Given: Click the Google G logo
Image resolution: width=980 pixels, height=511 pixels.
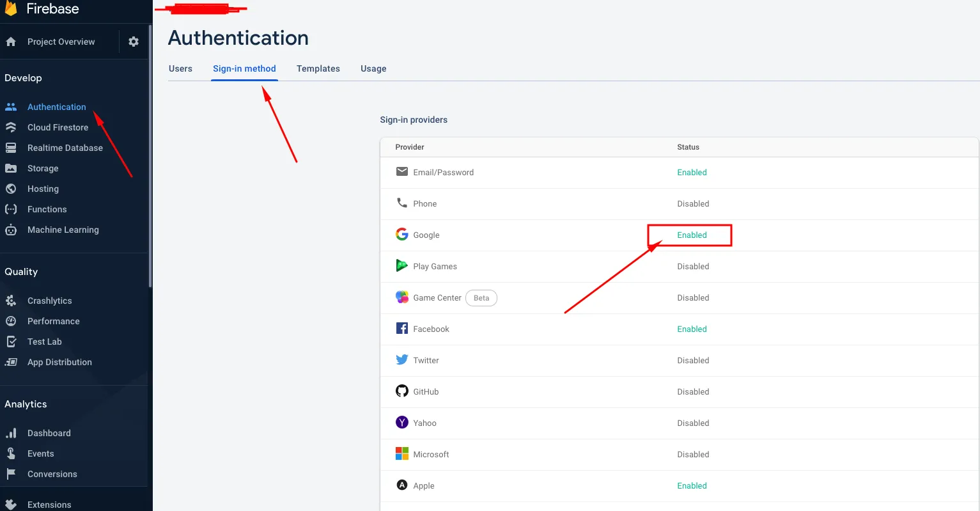Looking at the screenshot, I should pyautogui.click(x=402, y=234).
